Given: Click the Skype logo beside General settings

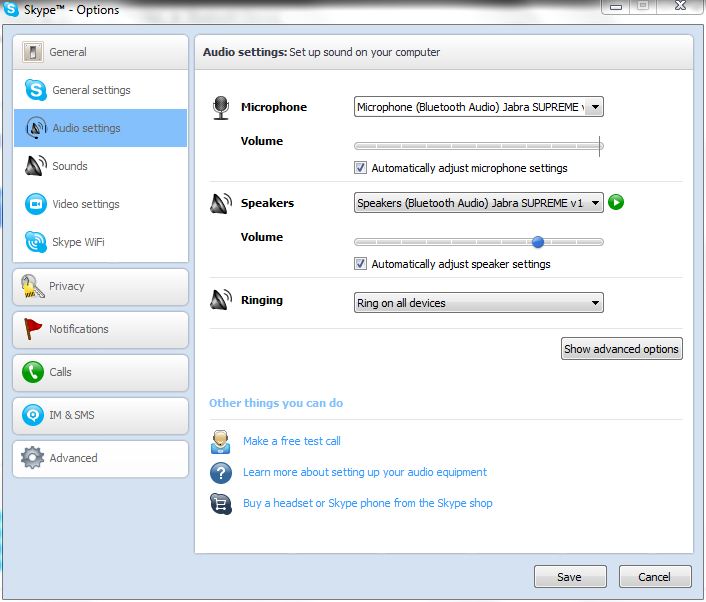Looking at the screenshot, I should 36,90.
